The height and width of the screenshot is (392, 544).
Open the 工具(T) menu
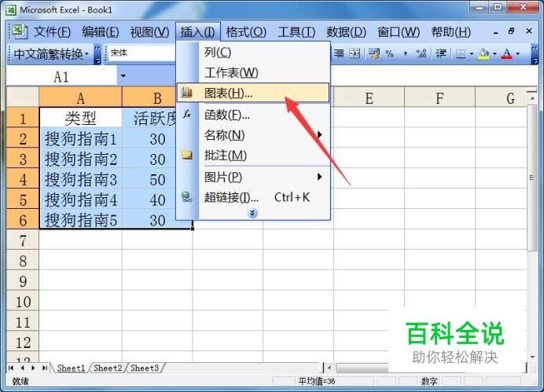coord(296,32)
